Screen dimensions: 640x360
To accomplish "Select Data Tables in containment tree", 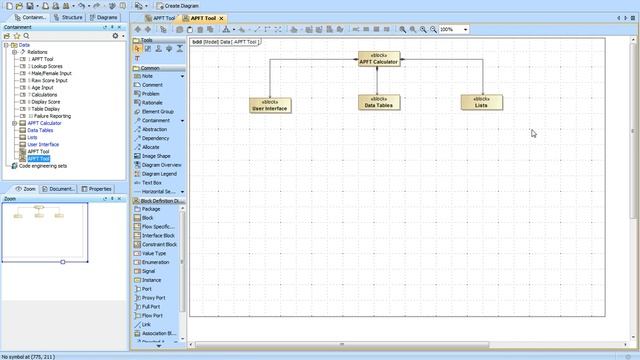I will tap(40, 130).
